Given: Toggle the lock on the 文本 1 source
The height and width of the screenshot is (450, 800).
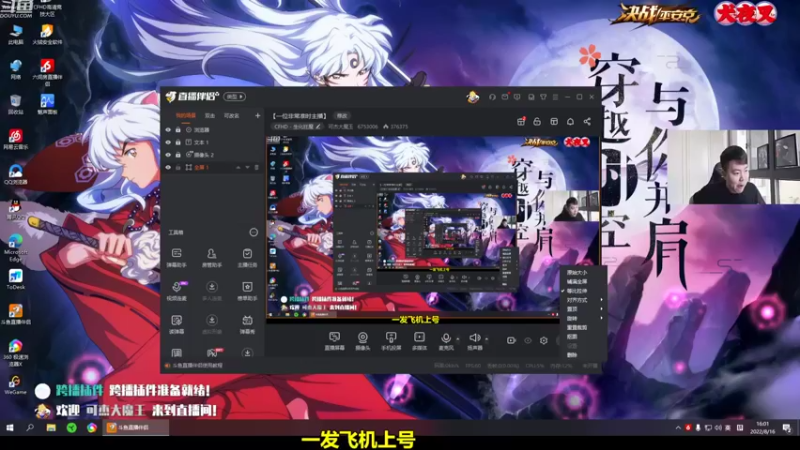Looking at the screenshot, I should (178, 142).
